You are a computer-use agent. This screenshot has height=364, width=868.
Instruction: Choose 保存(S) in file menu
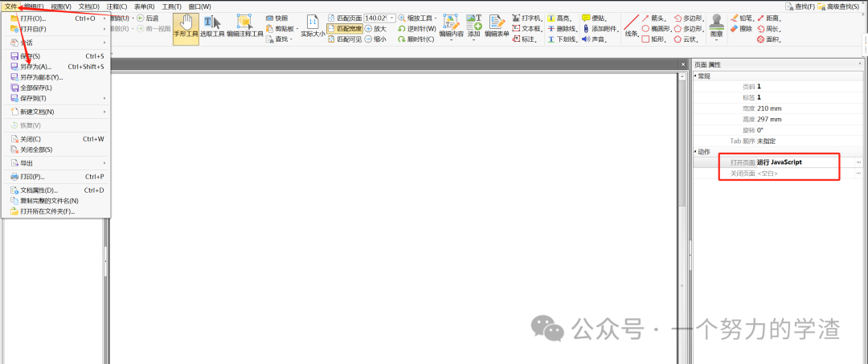[x=56, y=56]
